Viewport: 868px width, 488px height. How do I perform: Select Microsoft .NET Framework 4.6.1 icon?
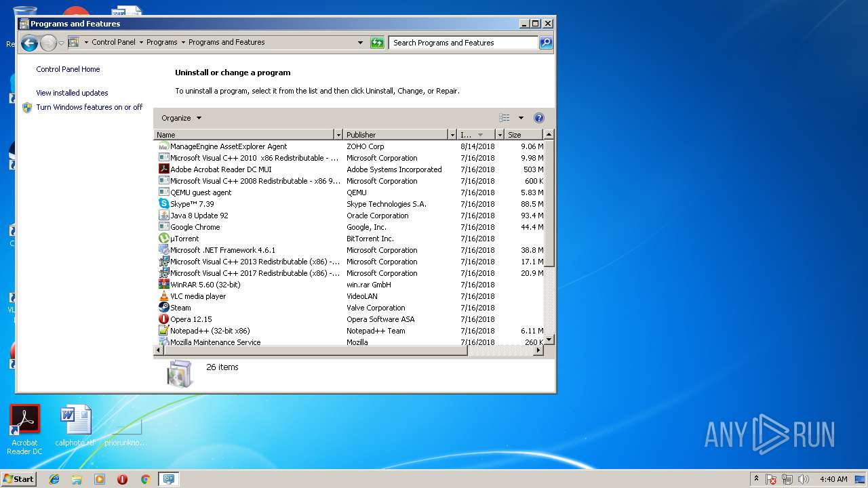(163, 250)
